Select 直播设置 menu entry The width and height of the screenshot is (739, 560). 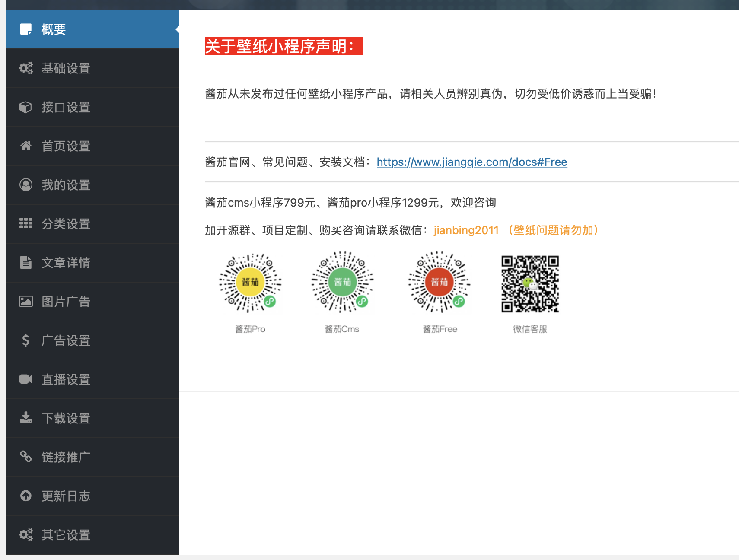click(92, 379)
